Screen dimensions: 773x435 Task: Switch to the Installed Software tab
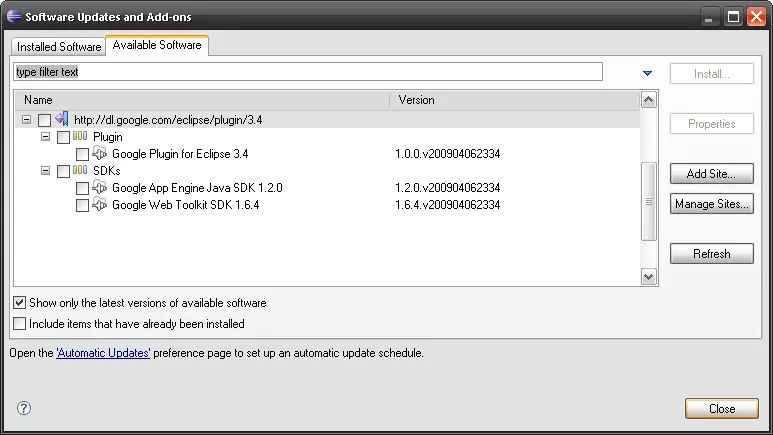(x=59, y=46)
